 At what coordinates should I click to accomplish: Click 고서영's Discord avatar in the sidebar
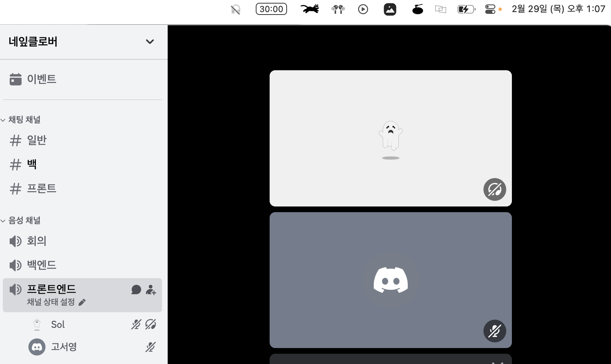37,347
